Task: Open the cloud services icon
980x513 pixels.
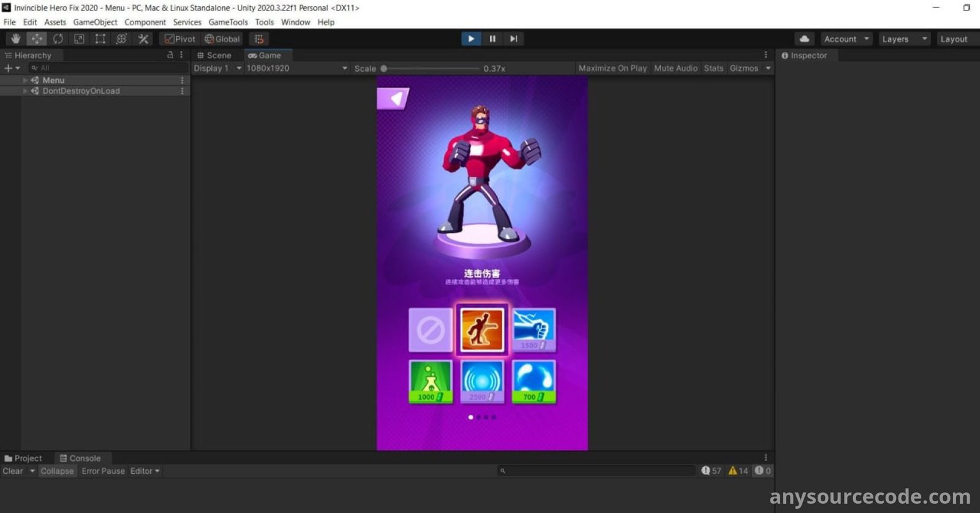Action: click(804, 39)
